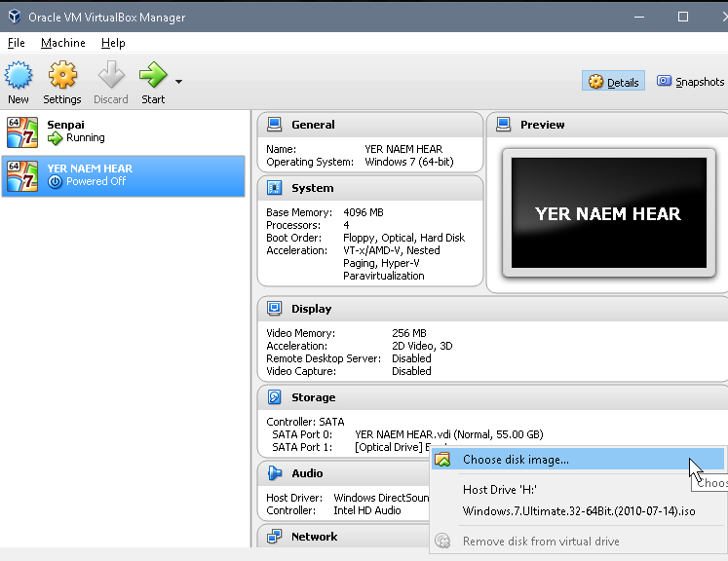Open the Audio section header

pos(344,472)
